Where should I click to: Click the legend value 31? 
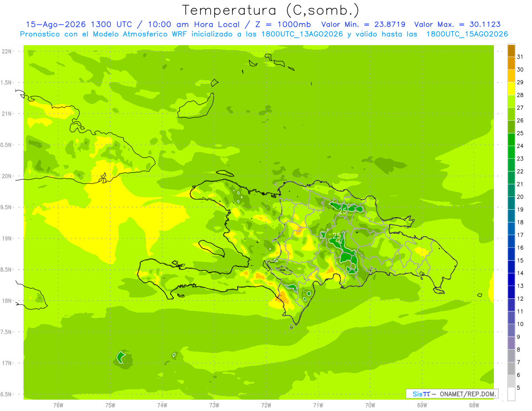coord(520,57)
